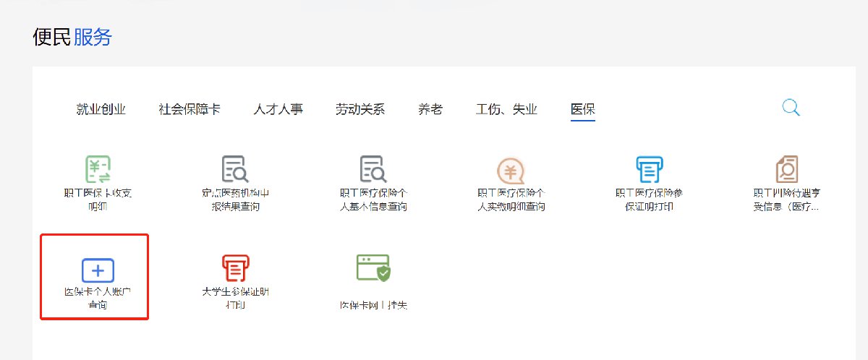Go to the 劳动关系 tab
The height and width of the screenshot is (360, 868).
360,110
